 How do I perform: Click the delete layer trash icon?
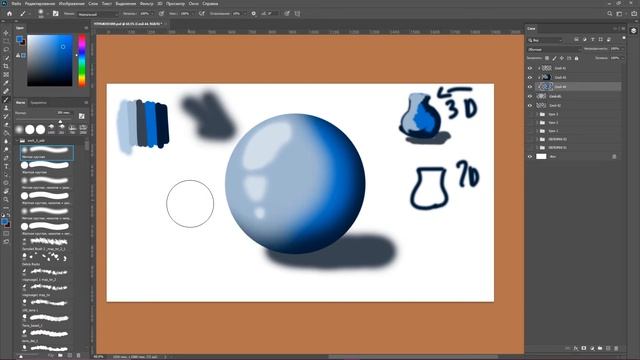point(616,348)
